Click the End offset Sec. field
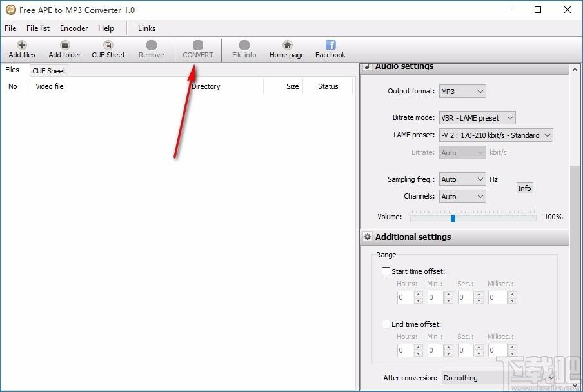This screenshot has height=392, width=583. [x=466, y=350]
